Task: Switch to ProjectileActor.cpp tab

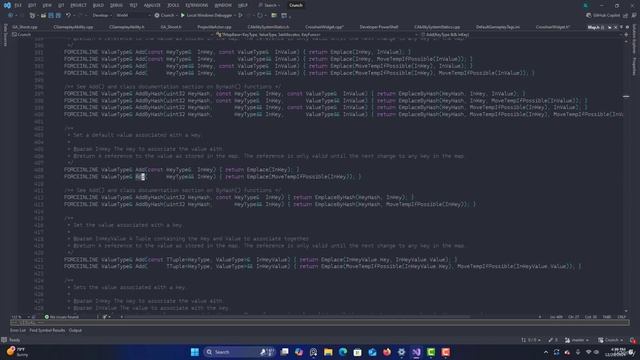Action: tap(214, 27)
